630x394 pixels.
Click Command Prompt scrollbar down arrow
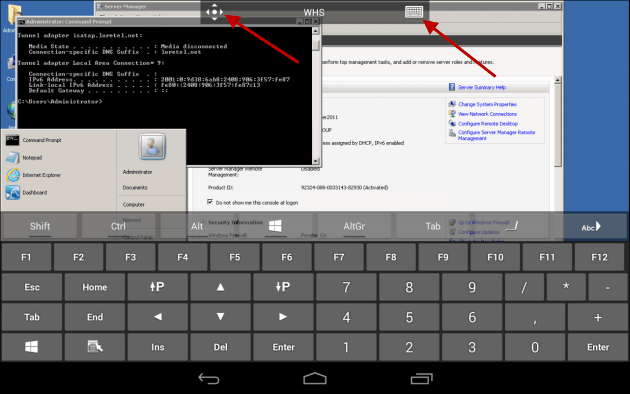tap(316, 161)
